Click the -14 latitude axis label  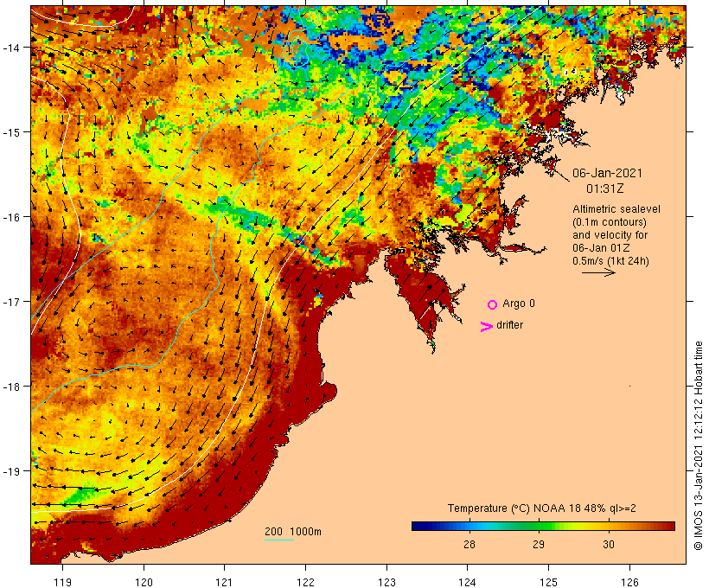click(x=11, y=47)
